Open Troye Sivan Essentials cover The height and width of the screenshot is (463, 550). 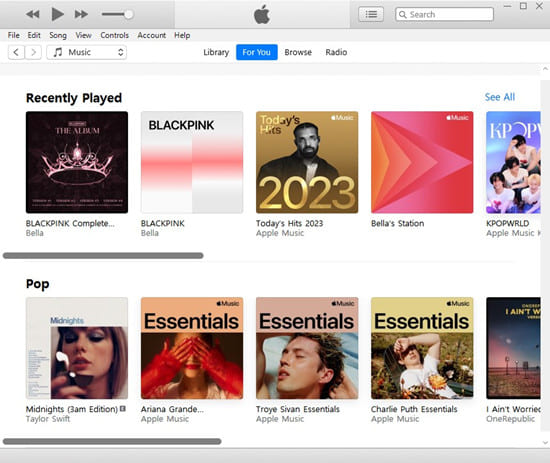(x=307, y=348)
